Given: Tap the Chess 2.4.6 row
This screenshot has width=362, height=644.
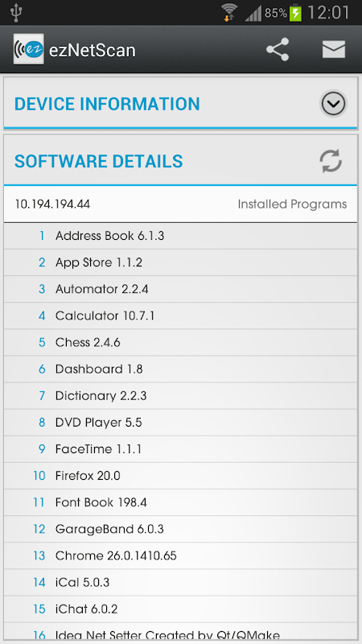Looking at the screenshot, I should tap(180, 343).
